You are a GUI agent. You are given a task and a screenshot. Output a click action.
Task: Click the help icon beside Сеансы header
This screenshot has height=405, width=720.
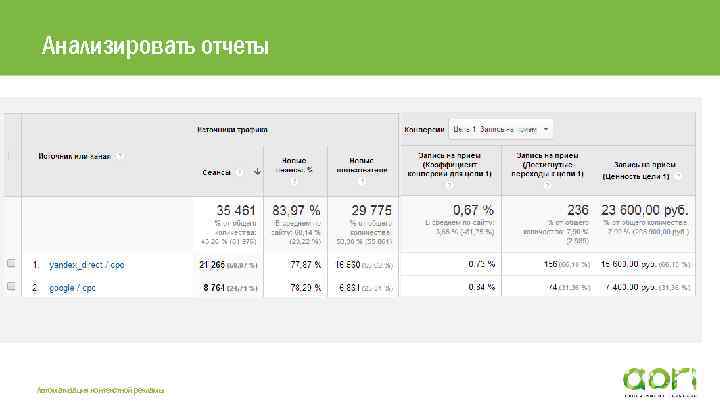coord(239,172)
